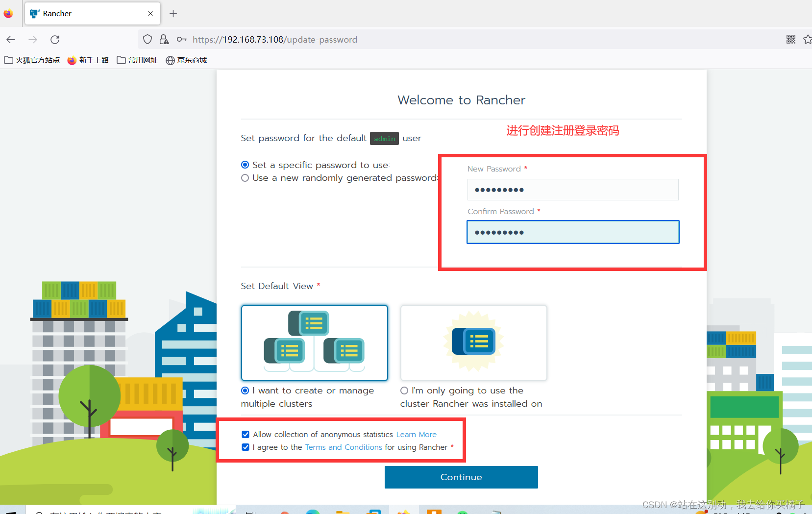
Task: Click the 'Welcome to Rancher' heading
Action: (x=462, y=100)
